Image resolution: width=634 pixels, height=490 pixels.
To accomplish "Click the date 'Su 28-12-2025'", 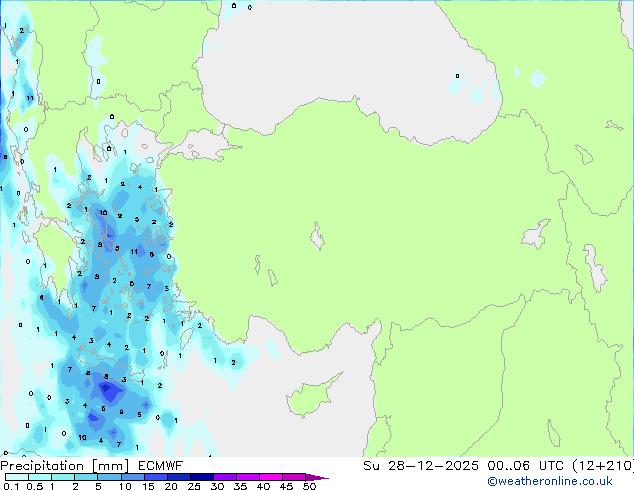I will pos(421,466).
